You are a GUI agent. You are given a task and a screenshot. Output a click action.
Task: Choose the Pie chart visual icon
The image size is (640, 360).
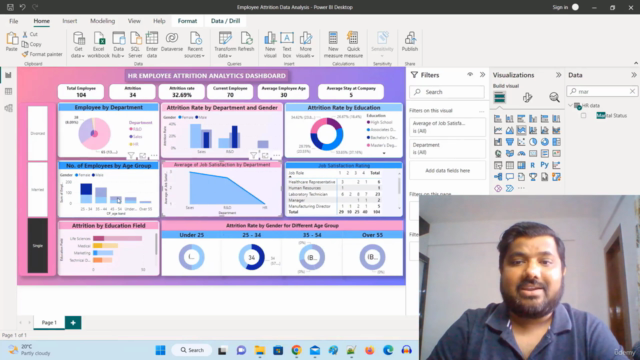coord(533,142)
